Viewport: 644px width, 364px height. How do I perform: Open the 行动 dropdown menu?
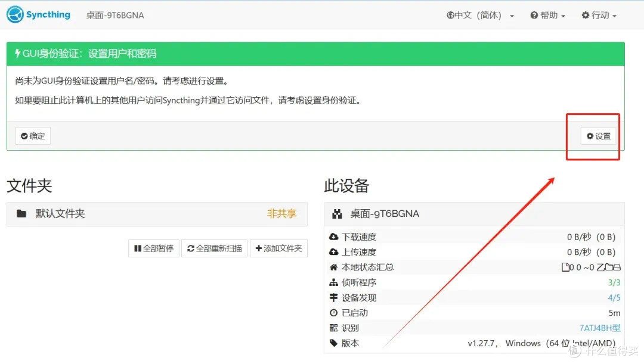pyautogui.click(x=599, y=15)
